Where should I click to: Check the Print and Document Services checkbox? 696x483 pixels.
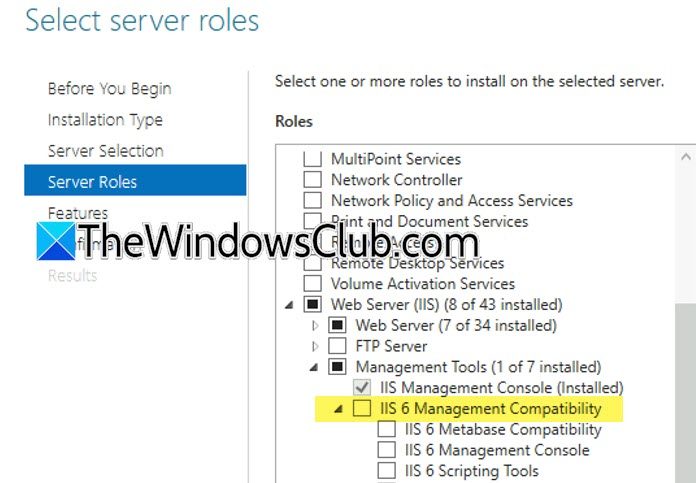pos(312,221)
